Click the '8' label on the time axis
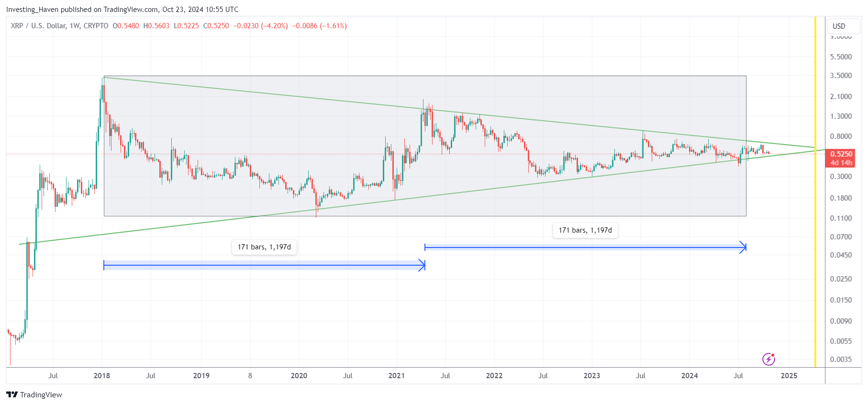The width and height of the screenshot is (868, 405). [250, 376]
